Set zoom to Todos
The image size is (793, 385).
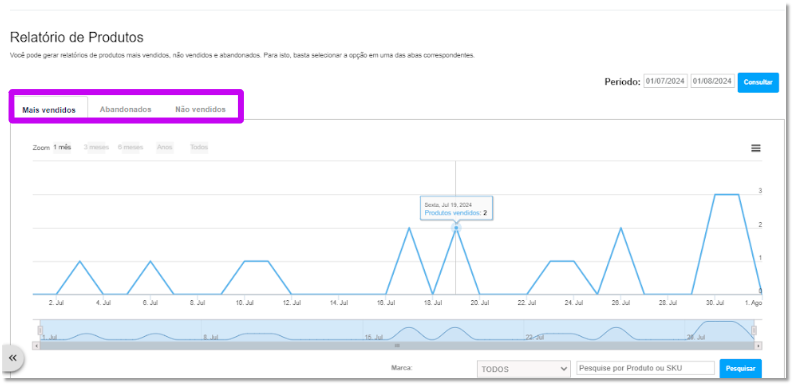click(x=199, y=147)
